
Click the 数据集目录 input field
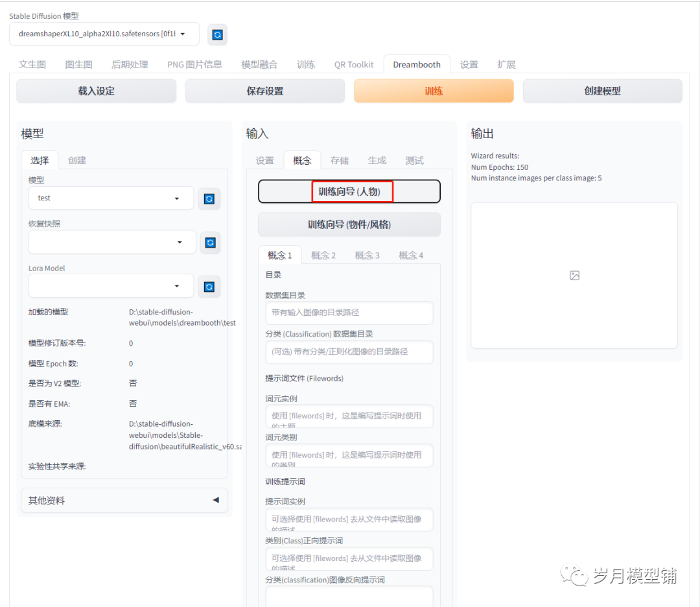coord(349,313)
